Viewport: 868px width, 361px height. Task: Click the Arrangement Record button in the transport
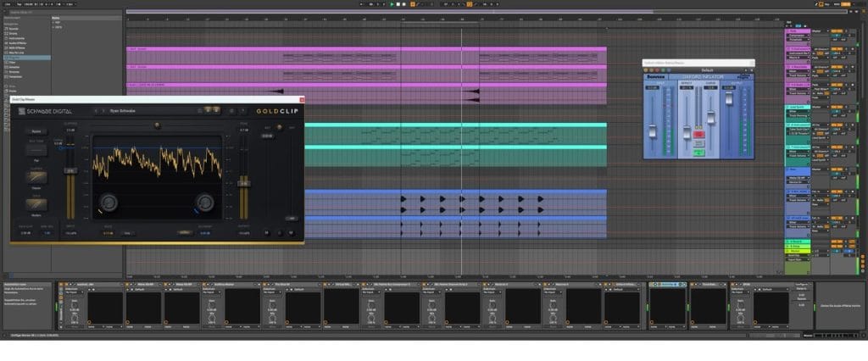click(404, 4)
